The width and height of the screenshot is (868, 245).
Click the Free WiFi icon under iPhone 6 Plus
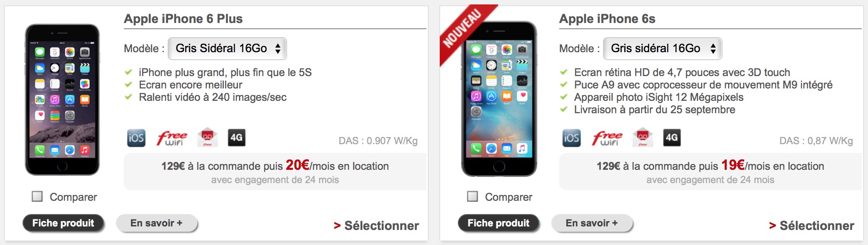172,138
